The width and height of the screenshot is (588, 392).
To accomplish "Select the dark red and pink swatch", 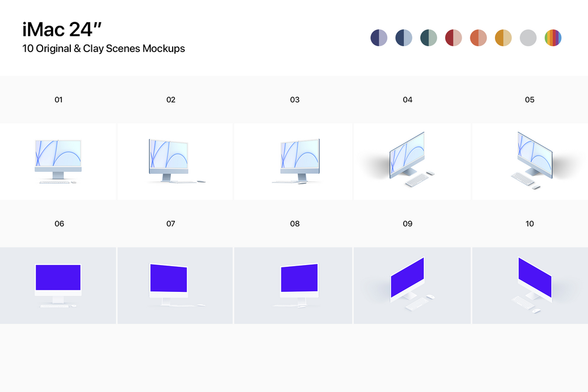I will (x=453, y=38).
